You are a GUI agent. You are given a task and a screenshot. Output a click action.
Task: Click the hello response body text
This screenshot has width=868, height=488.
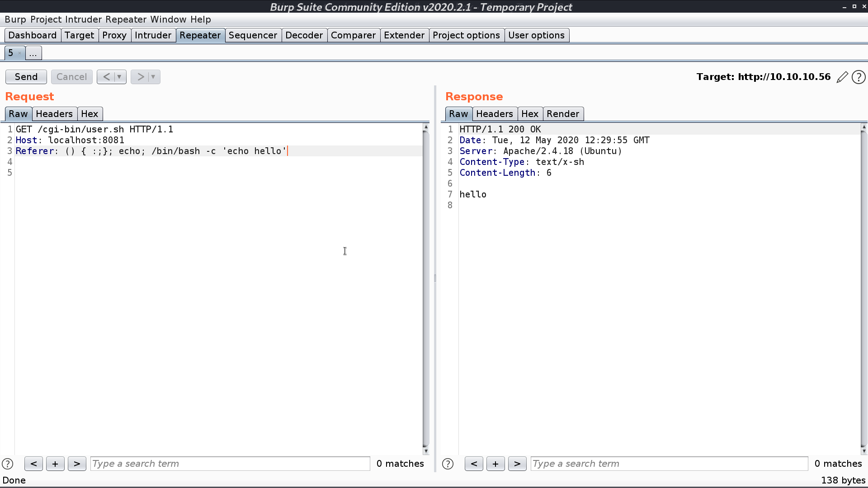click(x=473, y=194)
